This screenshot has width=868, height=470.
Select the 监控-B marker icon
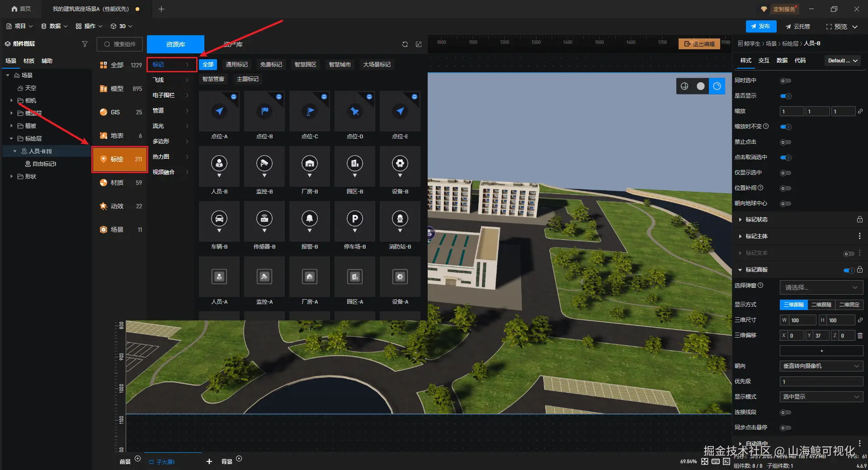[264, 166]
